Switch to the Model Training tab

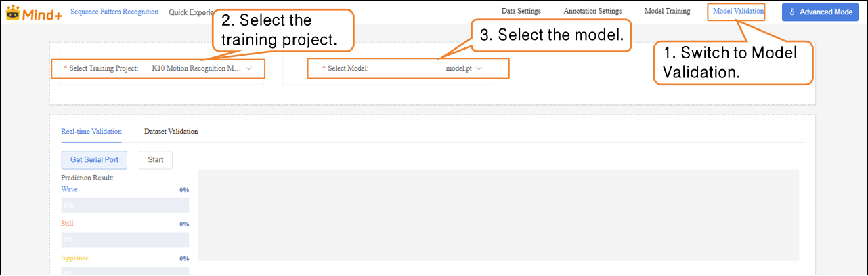[667, 12]
